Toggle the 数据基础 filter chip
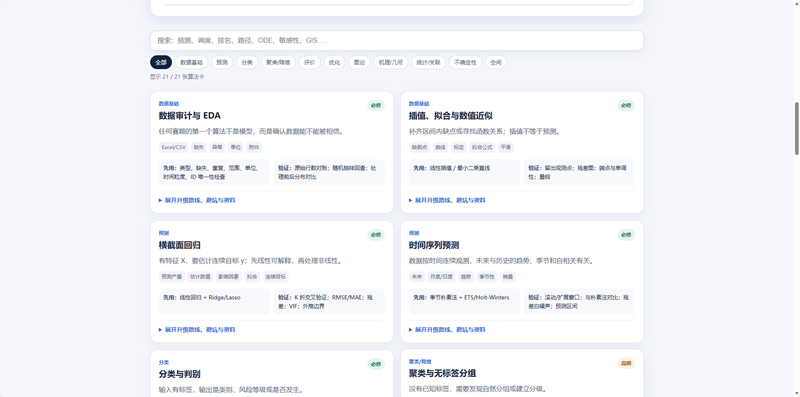 [191, 62]
